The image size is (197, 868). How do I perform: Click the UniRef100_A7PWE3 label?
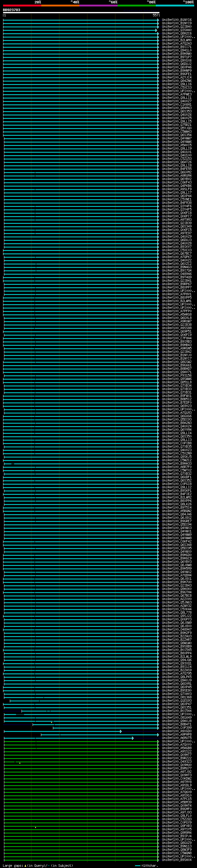tap(176, 94)
